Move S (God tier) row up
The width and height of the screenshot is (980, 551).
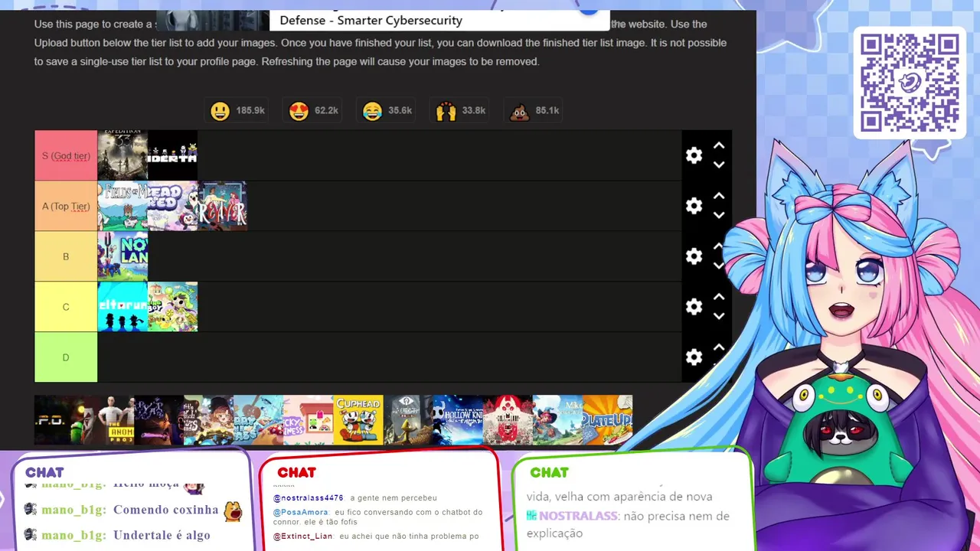[x=719, y=145]
